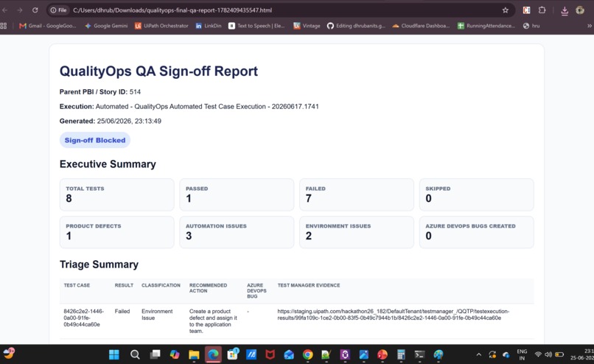Select the Parent PBI / Story ID line
The image size is (594, 364).
pyautogui.click(x=100, y=91)
